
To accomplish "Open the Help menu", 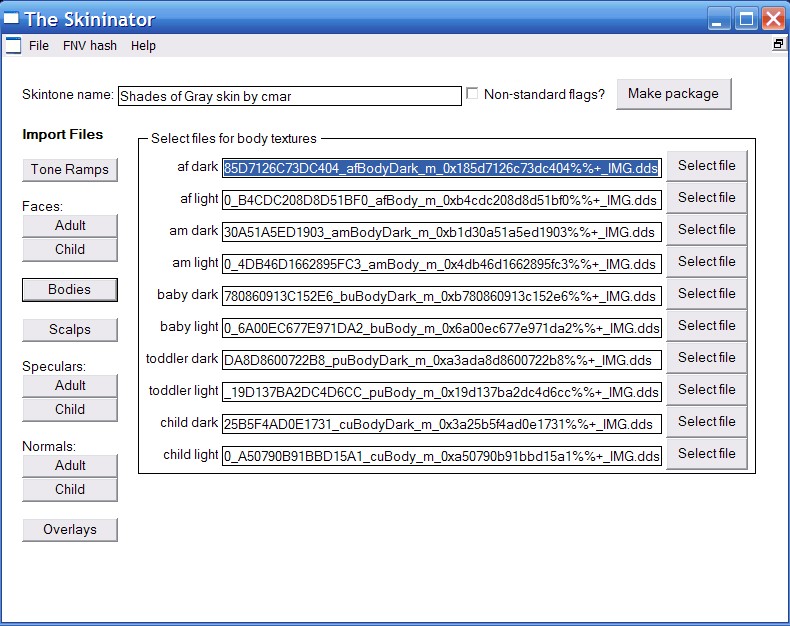I will tap(143, 46).
